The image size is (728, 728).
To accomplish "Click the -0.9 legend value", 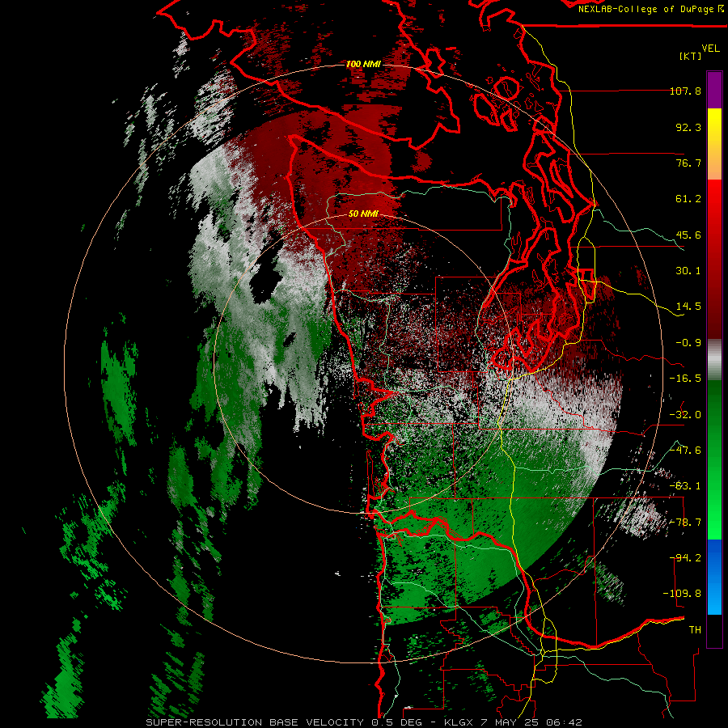I will click(688, 343).
